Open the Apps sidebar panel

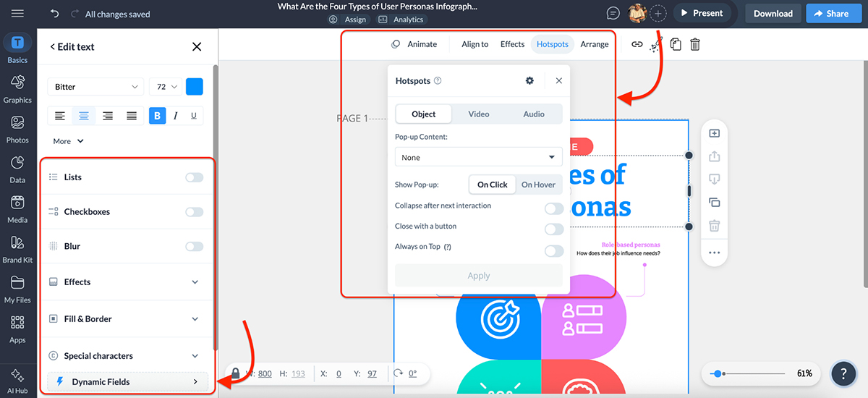(x=17, y=328)
